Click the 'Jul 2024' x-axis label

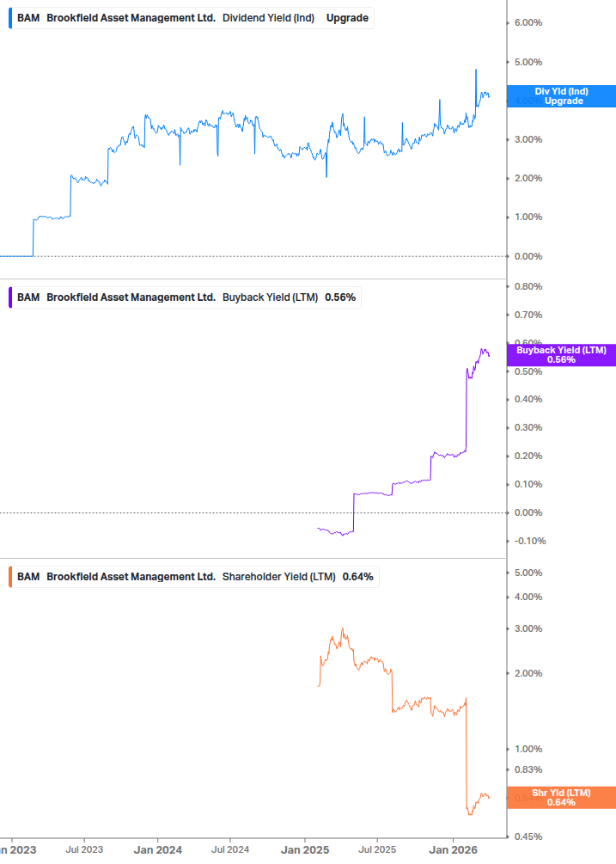click(x=230, y=850)
